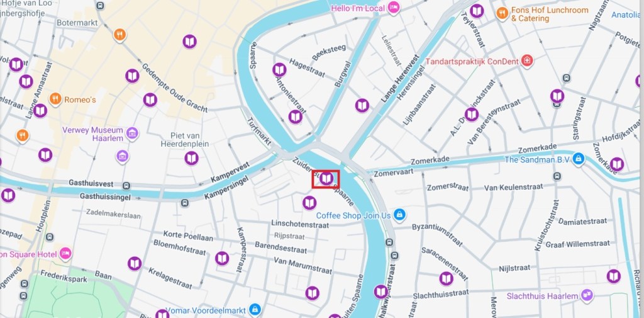644x318 pixels.
Task: Click the Linschotenstraat street label
Action: (300, 225)
